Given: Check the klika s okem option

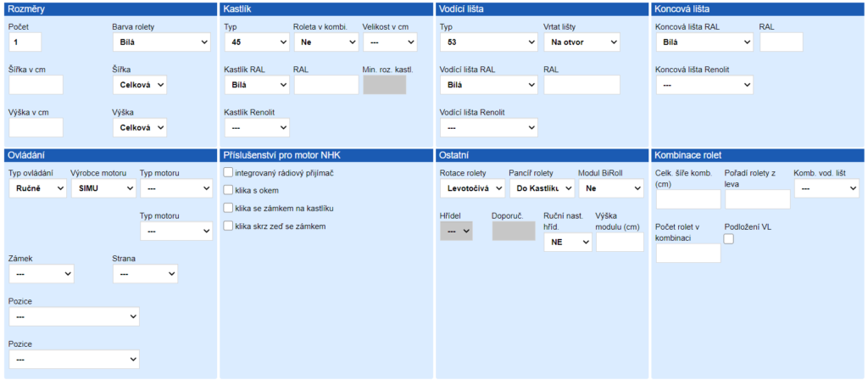Looking at the screenshot, I should click(x=228, y=190).
